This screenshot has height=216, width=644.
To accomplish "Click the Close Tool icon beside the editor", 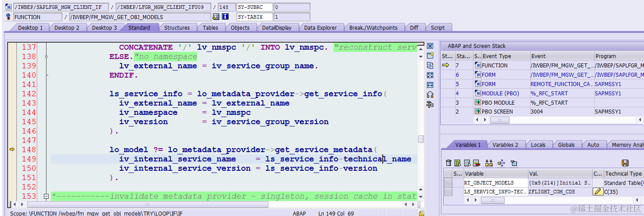I will click(x=430, y=46).
